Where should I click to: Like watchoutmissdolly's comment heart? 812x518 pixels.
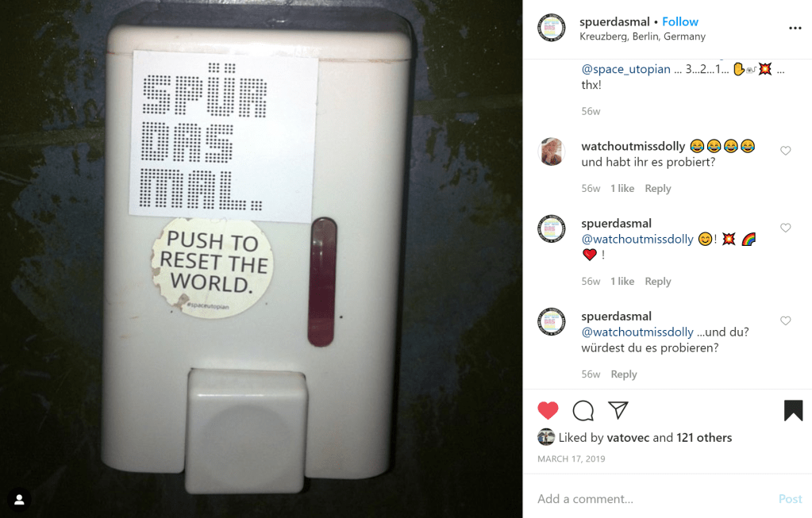pos(786,151)
